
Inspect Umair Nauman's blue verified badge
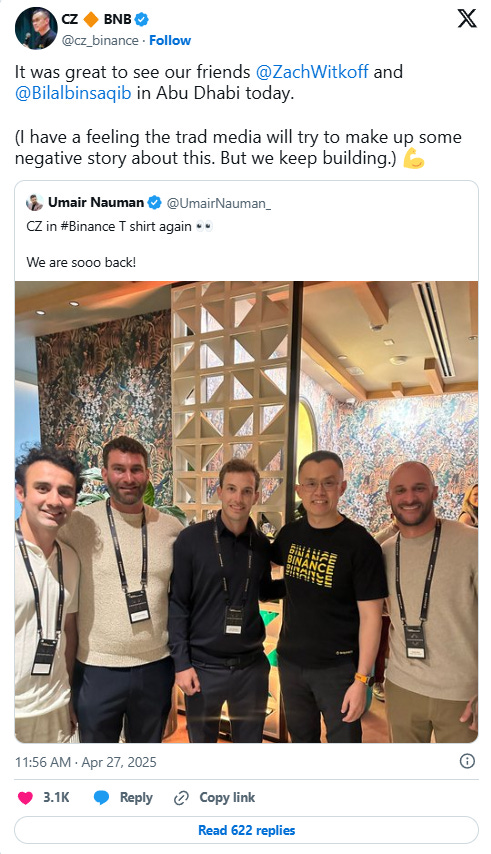[155, 203]
